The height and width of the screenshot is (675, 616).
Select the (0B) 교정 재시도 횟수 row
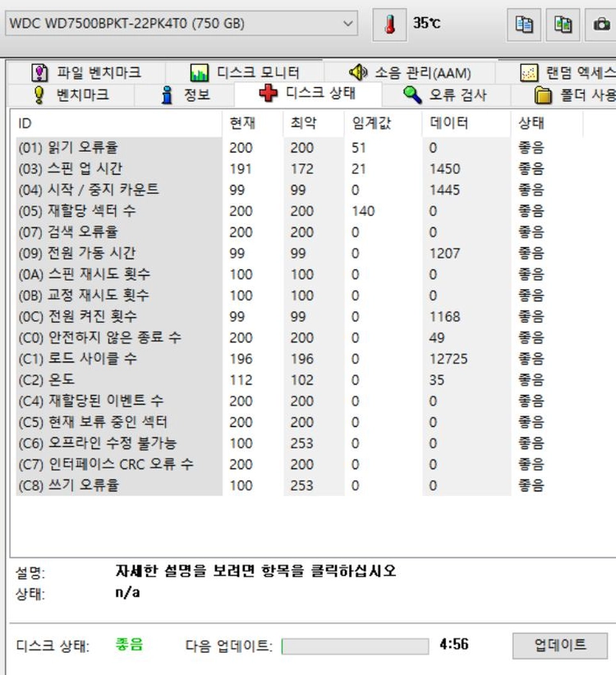point(299,296)
